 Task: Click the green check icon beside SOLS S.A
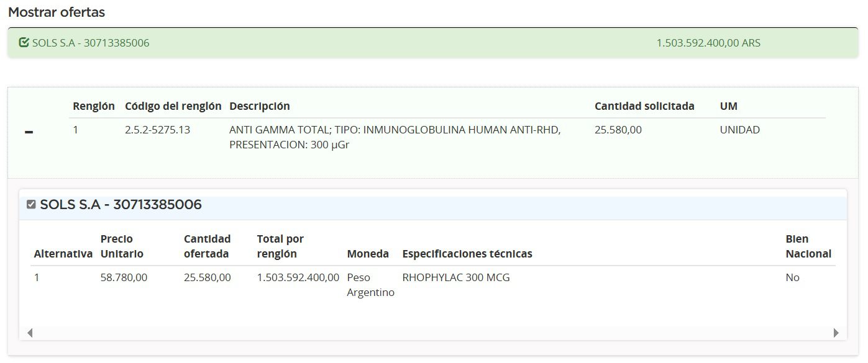click(24, 43)
